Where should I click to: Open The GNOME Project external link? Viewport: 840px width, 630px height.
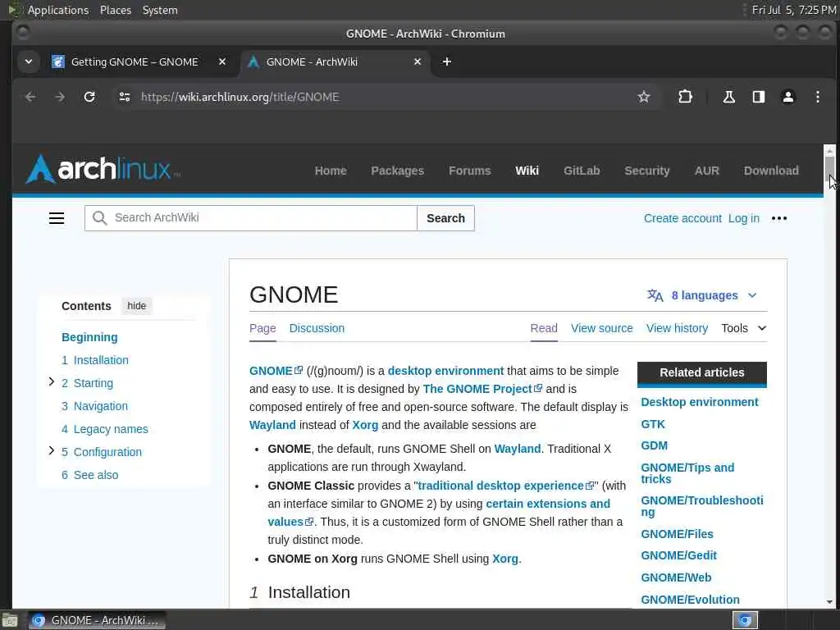click(482, 389)
